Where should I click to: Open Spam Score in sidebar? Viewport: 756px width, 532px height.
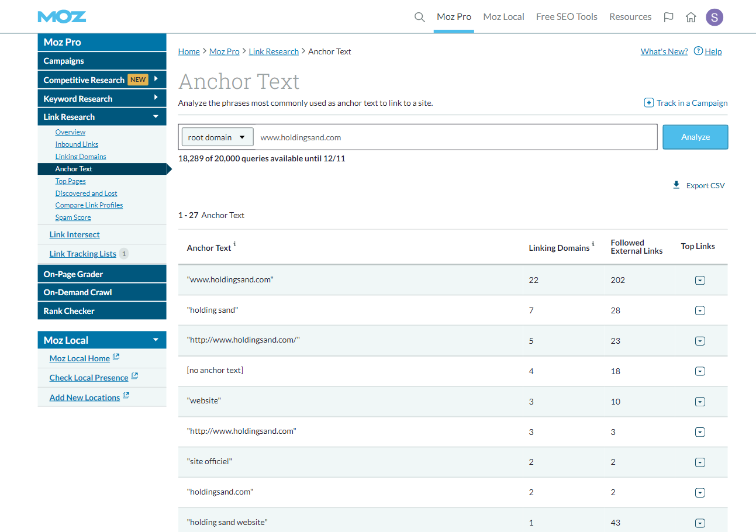(x=73, y=217)
